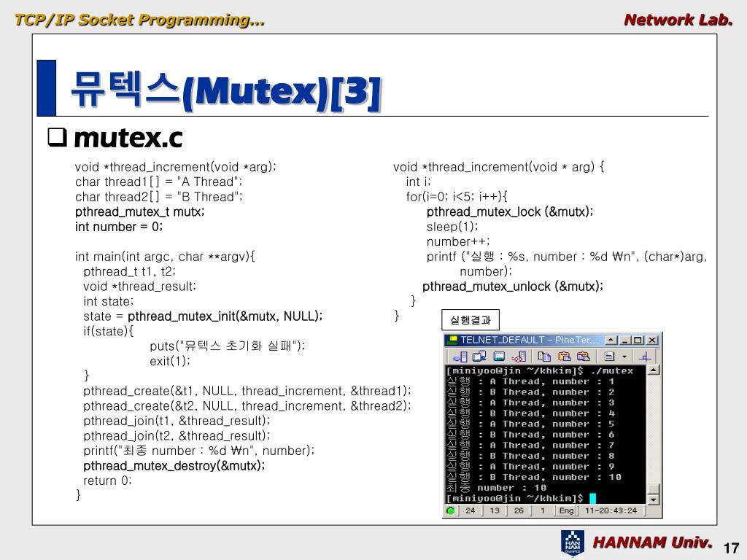
Task: Click the ./mutex command line in the terminal
Action: pyautogui.click(x=540, y=370)
